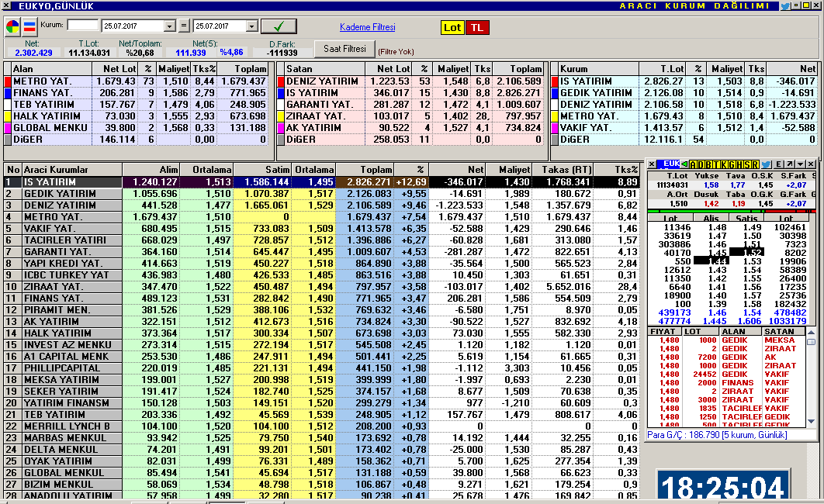Click the Net value 2.302.429
This screenshot has width=824, height=504.
(33, 53)
